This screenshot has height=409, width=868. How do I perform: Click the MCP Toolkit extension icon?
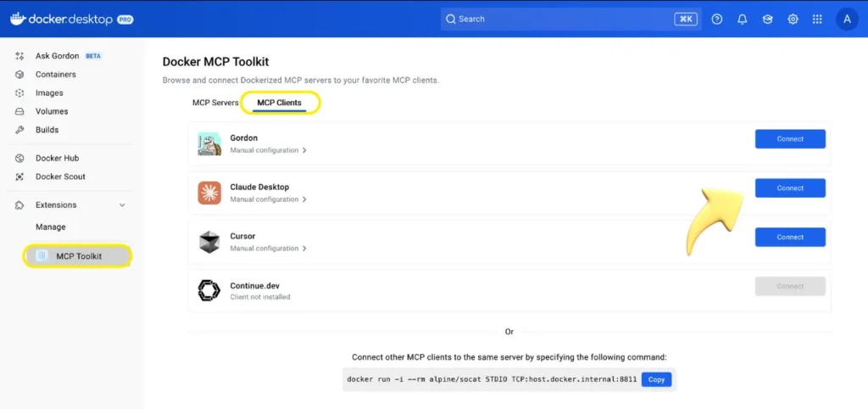point(42,256)
